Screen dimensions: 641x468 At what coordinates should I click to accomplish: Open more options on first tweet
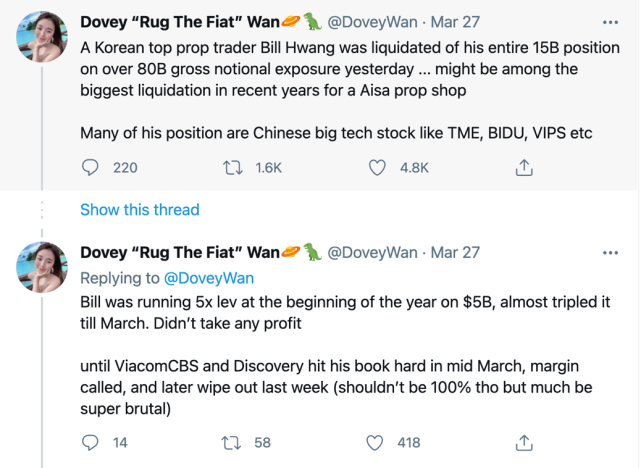[x=611, y=20]
